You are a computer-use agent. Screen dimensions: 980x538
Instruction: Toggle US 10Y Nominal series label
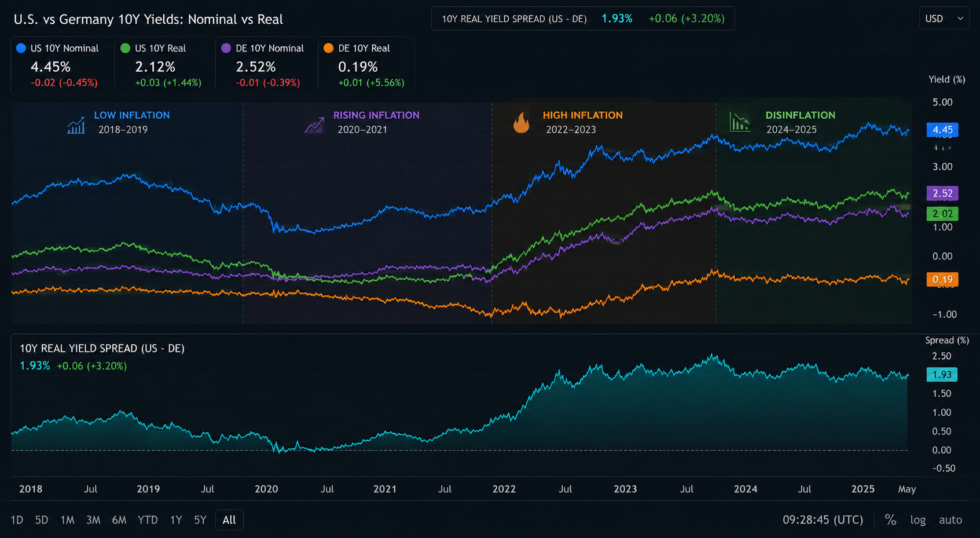[x=64, y=48]
